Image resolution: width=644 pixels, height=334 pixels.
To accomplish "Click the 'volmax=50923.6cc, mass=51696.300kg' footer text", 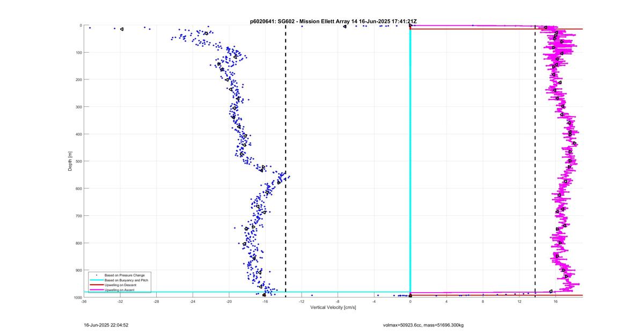I will 423,325.
